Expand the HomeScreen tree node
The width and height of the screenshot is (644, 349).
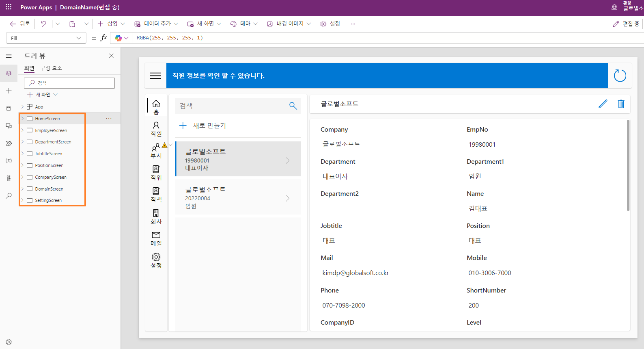tap(22, 119)
